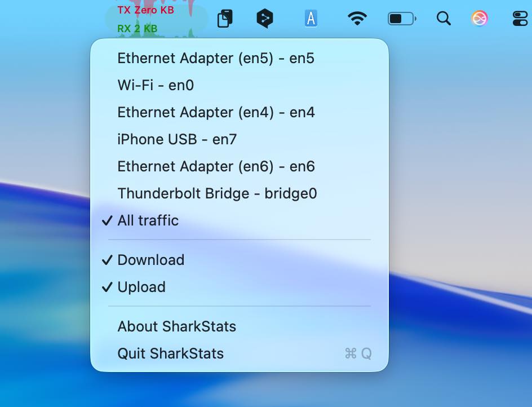532x407 pixels.
Task: Select Ethernet Adapter (en6) - en6
Action: coord(239,166)
